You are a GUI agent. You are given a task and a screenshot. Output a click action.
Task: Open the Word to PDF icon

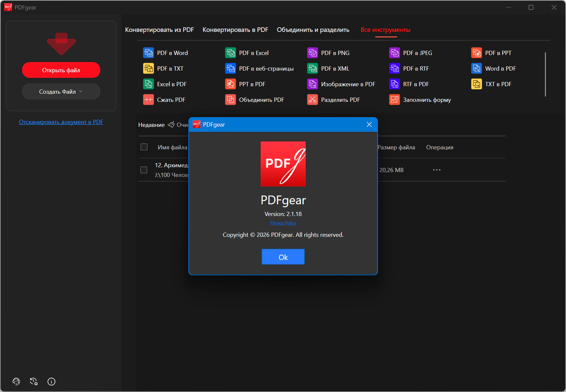pos(476,68)
